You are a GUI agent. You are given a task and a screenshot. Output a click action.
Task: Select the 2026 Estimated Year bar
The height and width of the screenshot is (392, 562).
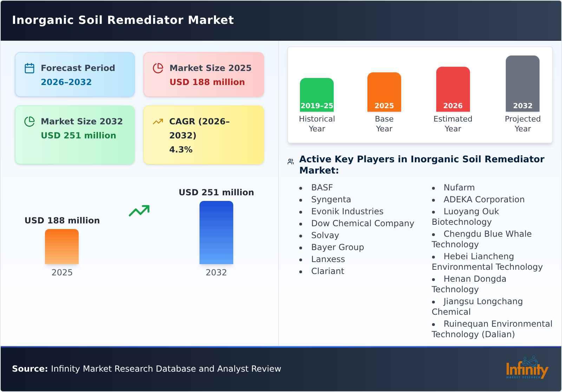[453, 89]
